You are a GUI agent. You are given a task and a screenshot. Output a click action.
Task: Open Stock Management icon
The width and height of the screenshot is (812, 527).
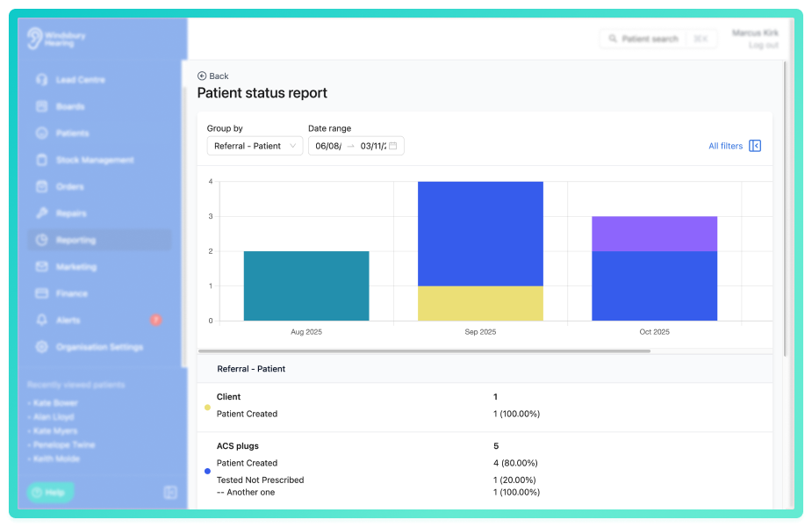coord(42,160)
